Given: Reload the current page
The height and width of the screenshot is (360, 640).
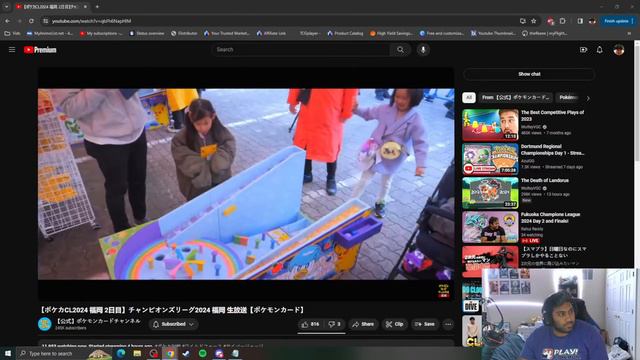Looking at the screenshot, I should pyautogui.click(x=31, y=21).
